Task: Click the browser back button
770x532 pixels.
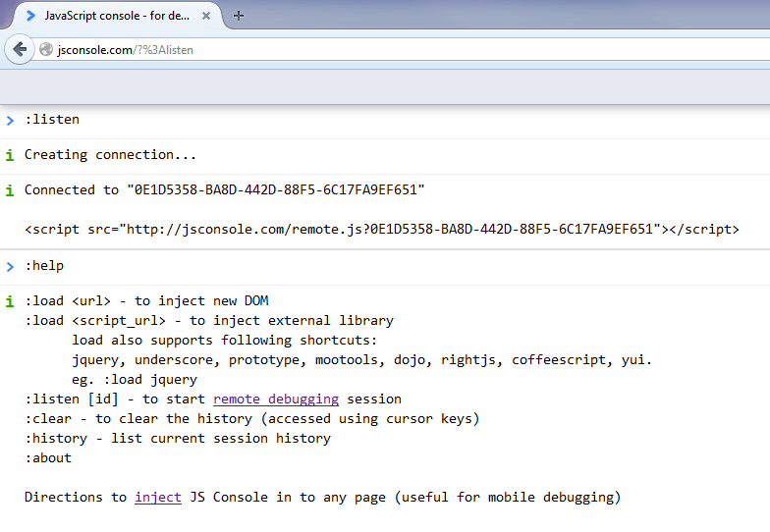Action: tap(20, 49)
